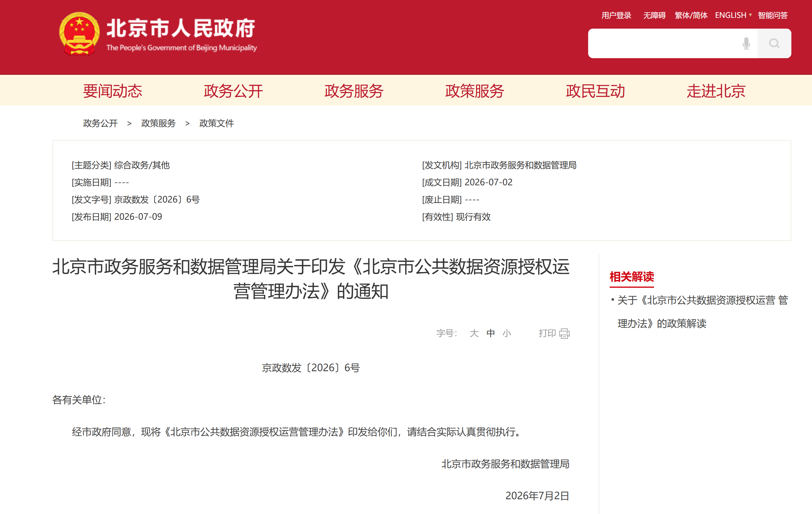Click the 发文机构 metadata line

(x=499, y=165)
